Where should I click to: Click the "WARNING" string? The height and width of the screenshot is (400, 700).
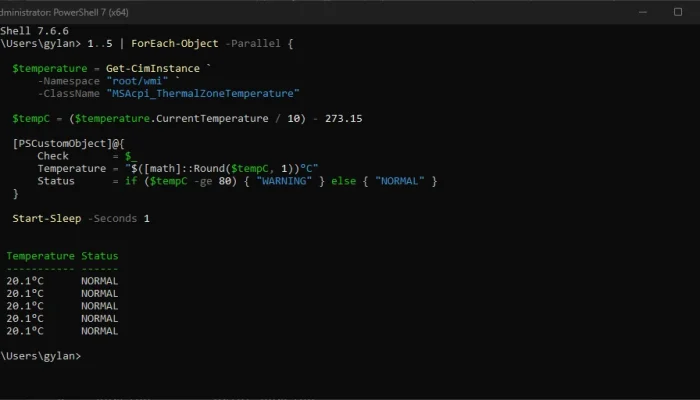[x=284, y=181]
